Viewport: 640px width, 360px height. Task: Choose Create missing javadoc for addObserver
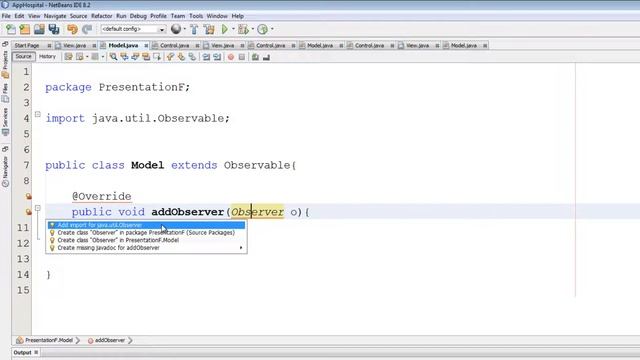click(146, 248)
